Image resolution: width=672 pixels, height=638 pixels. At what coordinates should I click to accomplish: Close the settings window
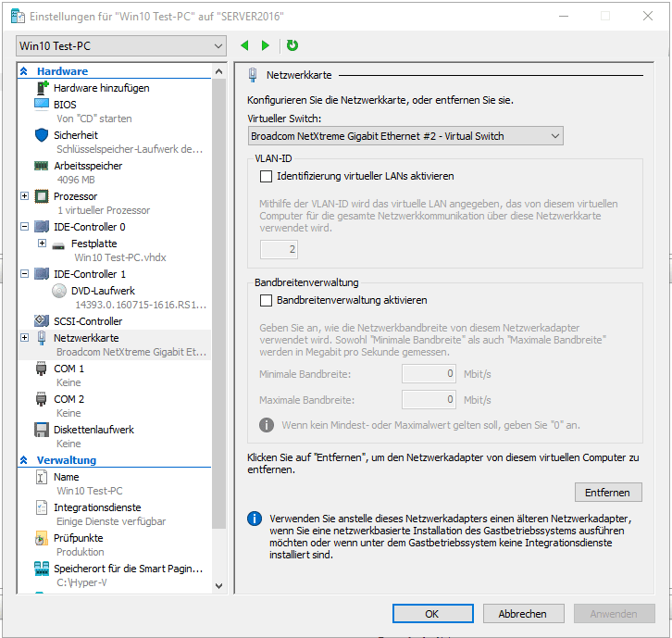(648, 17)
